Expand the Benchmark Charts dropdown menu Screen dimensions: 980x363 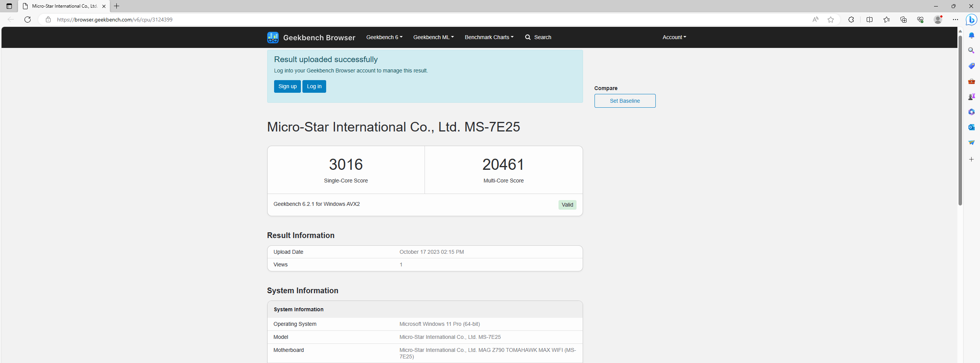(x=489, y=37)
